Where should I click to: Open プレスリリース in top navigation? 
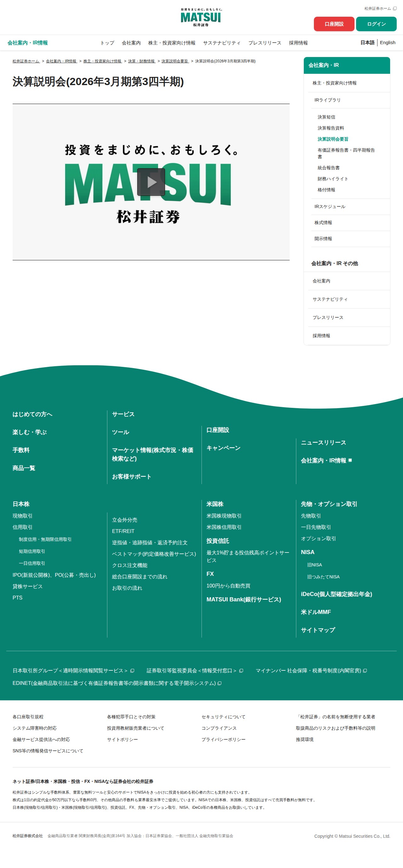pyautogui.click(x=265, y=43)
